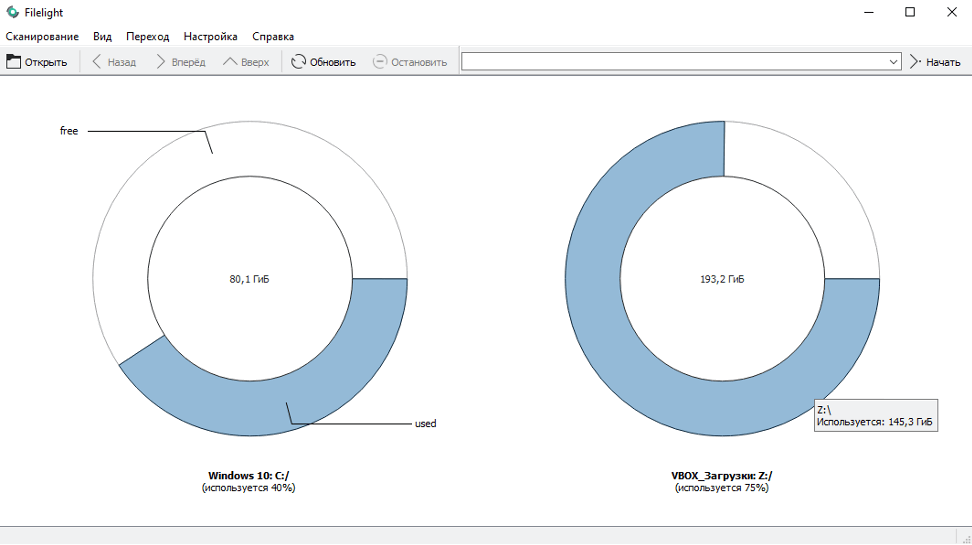Refresh the scan with Обновить
This screenshot has height=545, width=972.
point(324,62)
